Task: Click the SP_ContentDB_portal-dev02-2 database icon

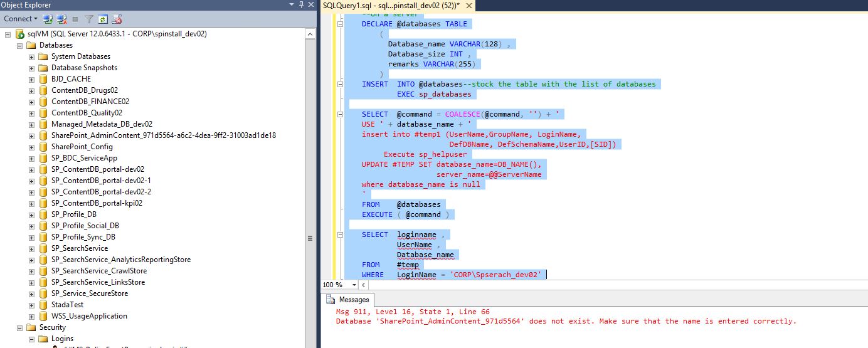Action: tap(43, 192)
